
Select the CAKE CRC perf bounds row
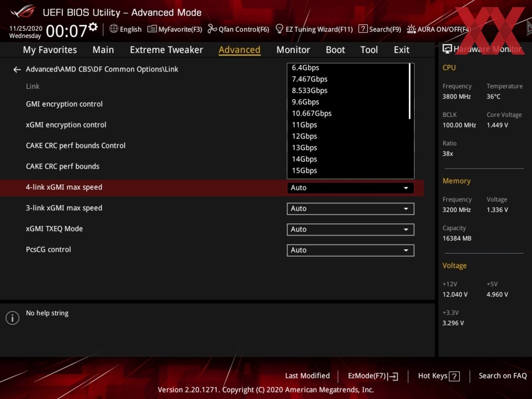pyautogui.click(x=211, y=167)
